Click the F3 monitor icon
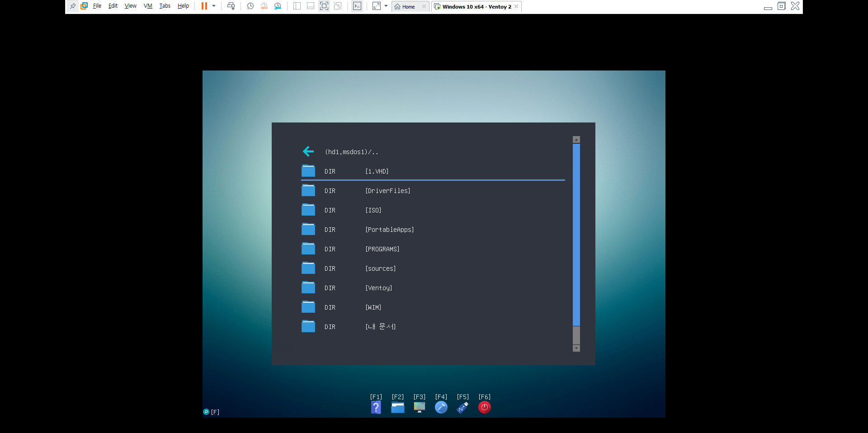The image size is (868, 433). click(420, 407)
